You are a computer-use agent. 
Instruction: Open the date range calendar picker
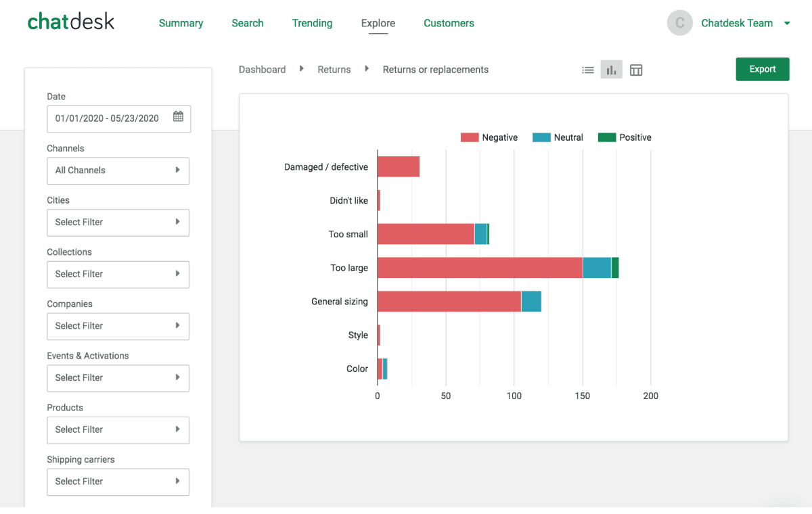[x=178, y=117]
